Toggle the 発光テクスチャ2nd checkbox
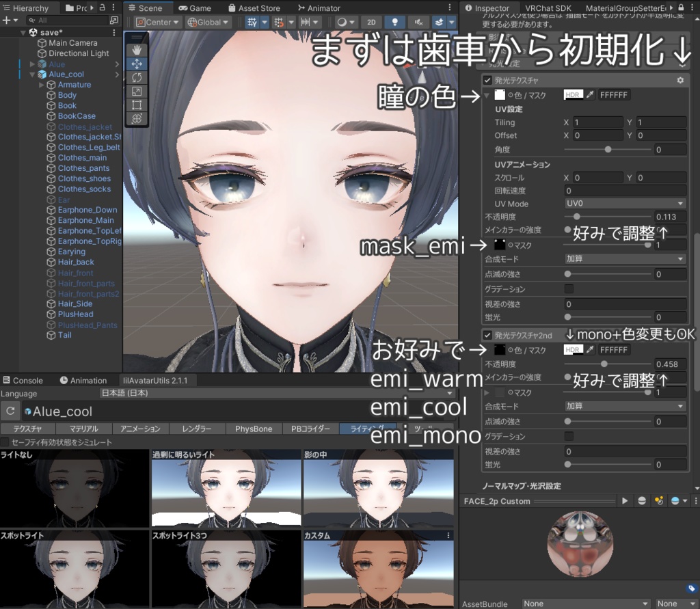Screen dimensions: 700x609 click(x=487, y=336)
